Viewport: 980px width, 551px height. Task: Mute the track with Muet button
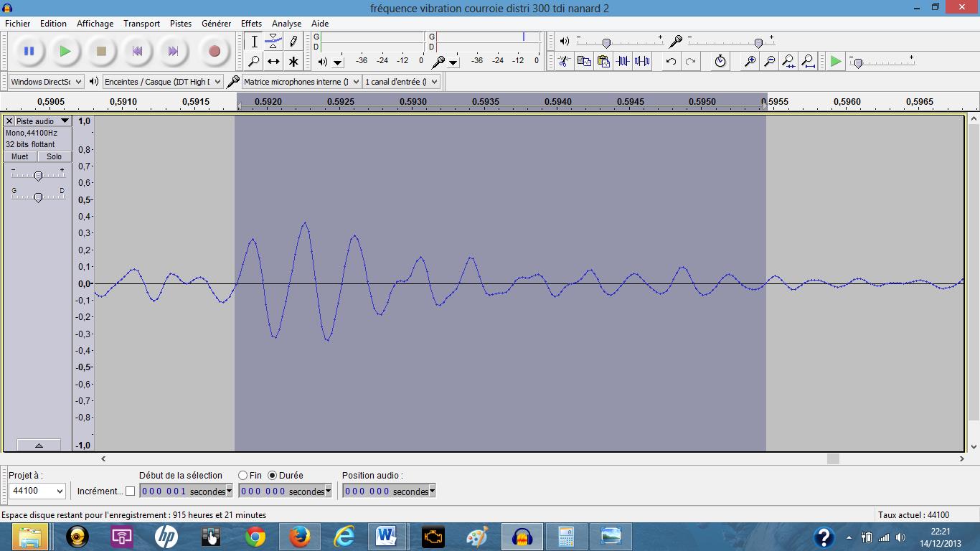pos(20,156)
